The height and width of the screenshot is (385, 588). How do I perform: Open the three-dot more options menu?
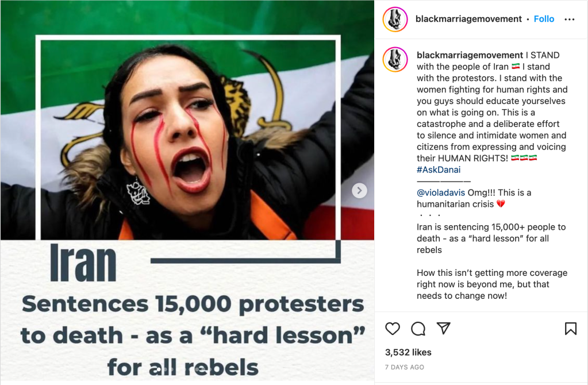pos(569,20)
